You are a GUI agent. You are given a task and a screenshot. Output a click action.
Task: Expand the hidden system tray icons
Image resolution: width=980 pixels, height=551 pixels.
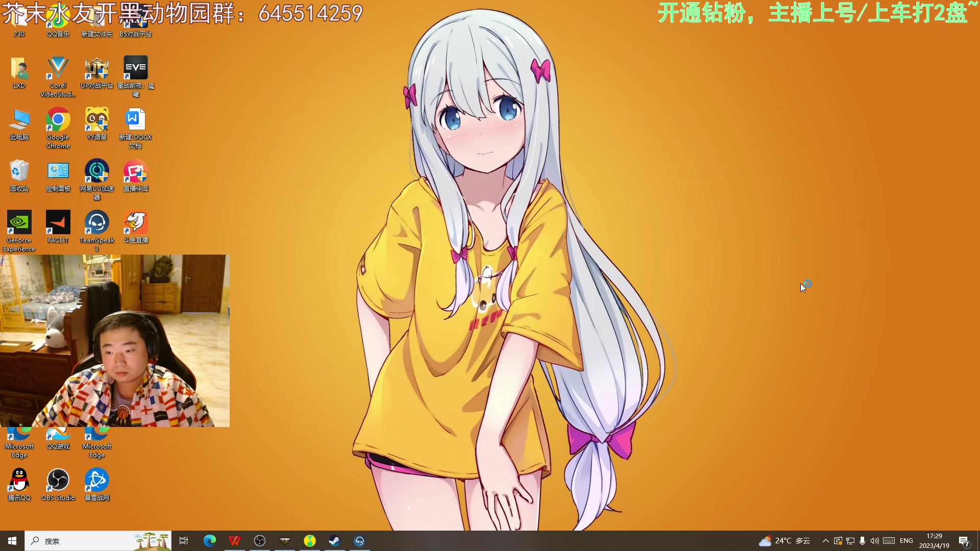[x=825, y=541]
